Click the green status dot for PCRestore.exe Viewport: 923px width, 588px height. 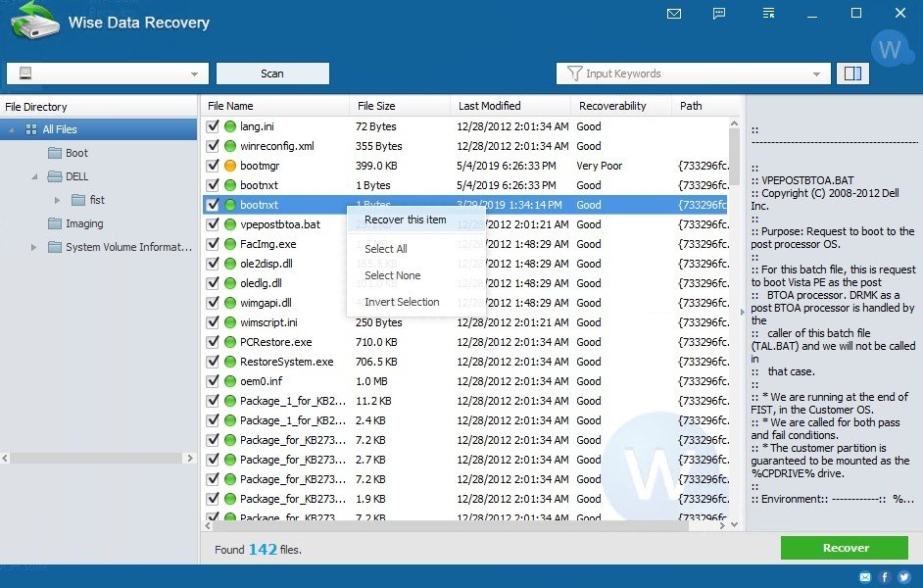(230, 342)
